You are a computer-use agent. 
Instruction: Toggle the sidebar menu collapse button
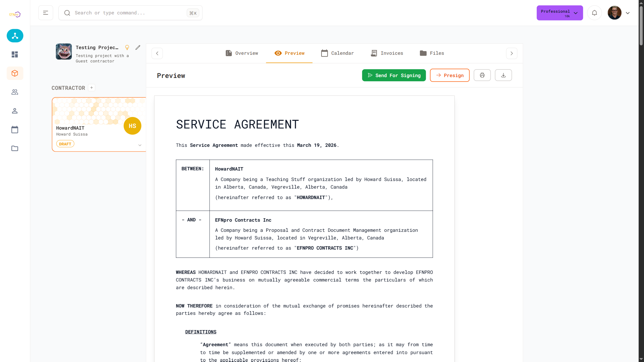click(46, 13)
